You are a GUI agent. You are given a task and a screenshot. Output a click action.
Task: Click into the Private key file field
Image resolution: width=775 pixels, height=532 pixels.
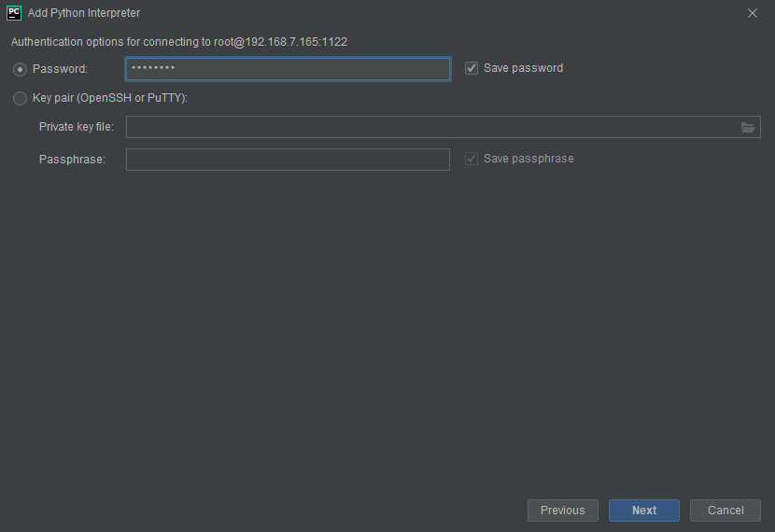coord(431,127)
